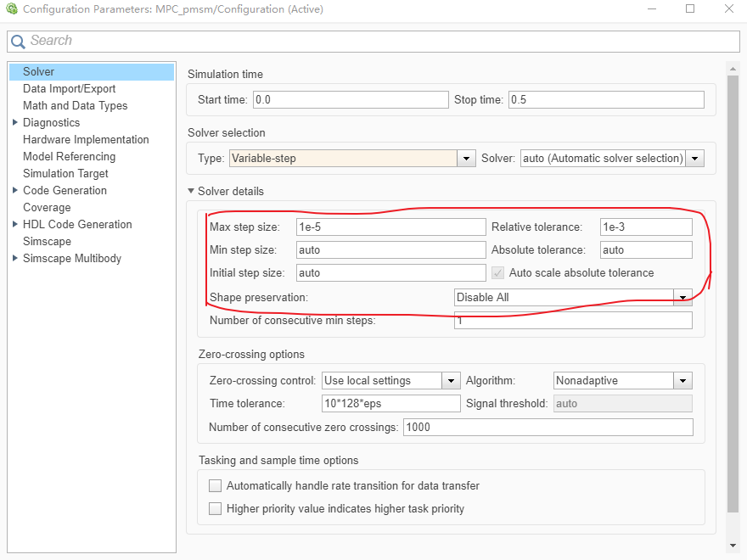This screenshot has height=560, width=747.
Task: Click the Max step size field
Action: tap(390, 227)
